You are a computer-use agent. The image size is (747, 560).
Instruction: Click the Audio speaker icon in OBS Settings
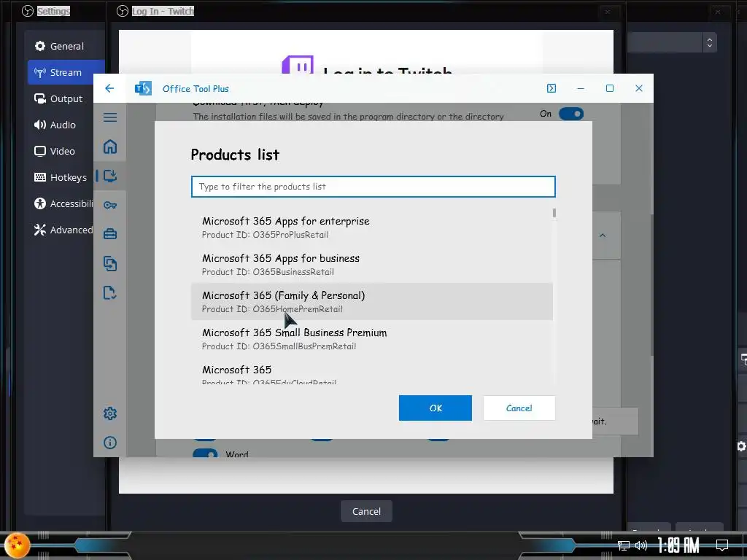[40, 125]
